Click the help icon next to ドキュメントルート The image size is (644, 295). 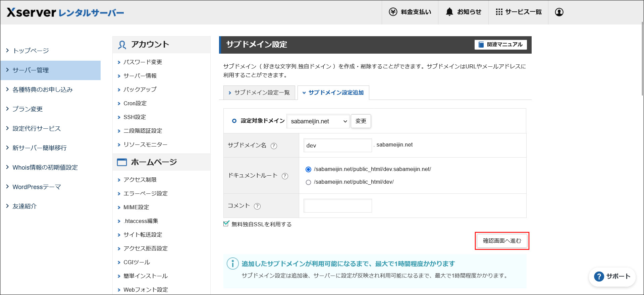tap(285, 176)
